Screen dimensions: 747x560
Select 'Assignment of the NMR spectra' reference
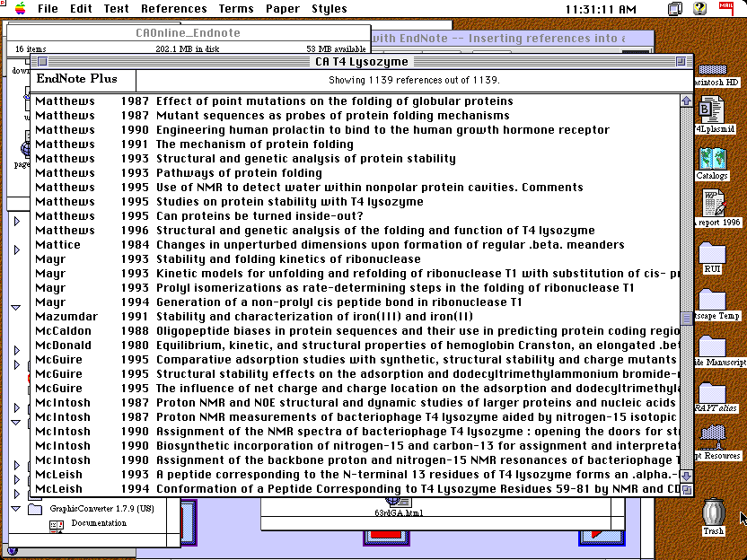pos(355,432)
